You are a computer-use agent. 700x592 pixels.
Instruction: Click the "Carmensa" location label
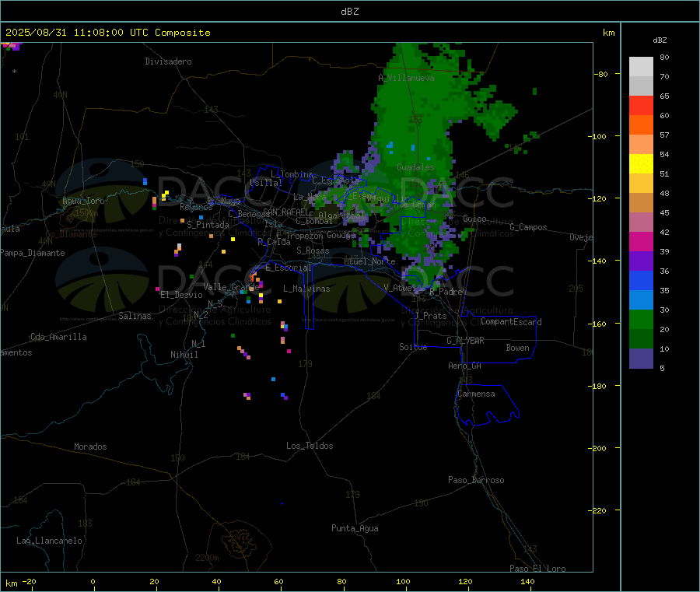[x=476, y=394]
